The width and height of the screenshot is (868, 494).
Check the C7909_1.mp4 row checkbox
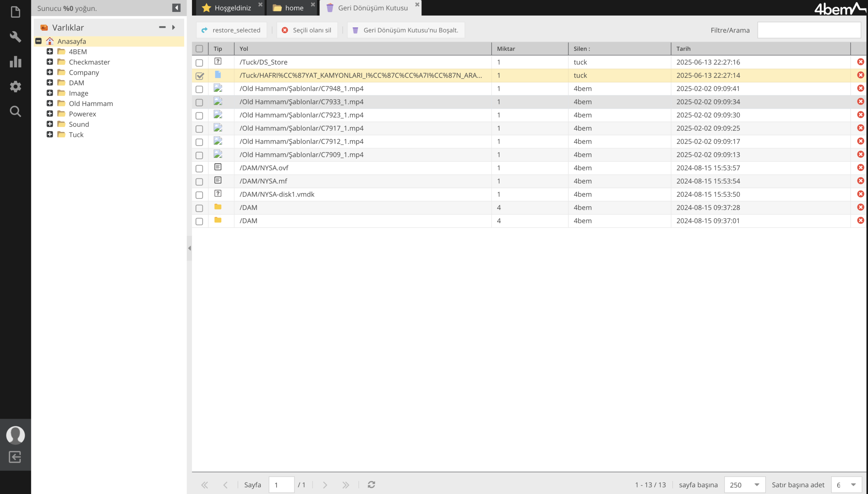199,156
